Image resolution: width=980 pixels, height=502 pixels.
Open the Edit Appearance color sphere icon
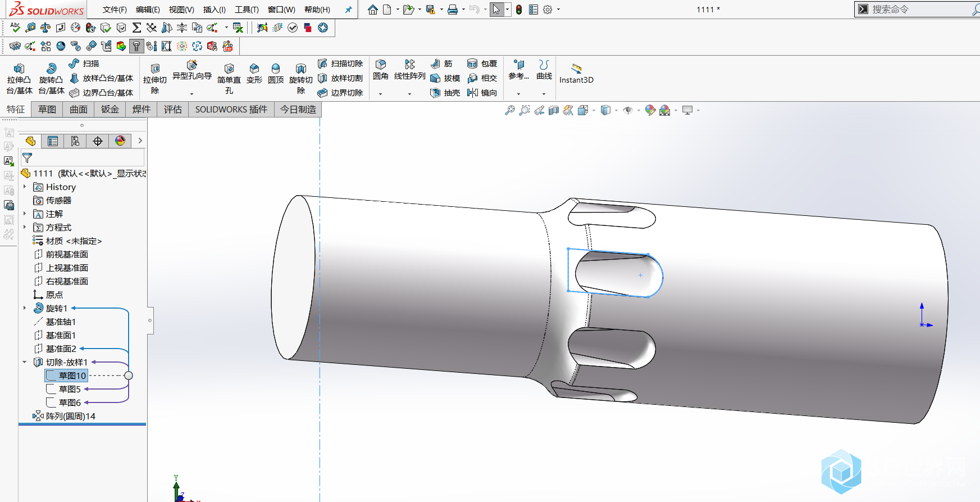pyautogui.click(x=650, y=110)
